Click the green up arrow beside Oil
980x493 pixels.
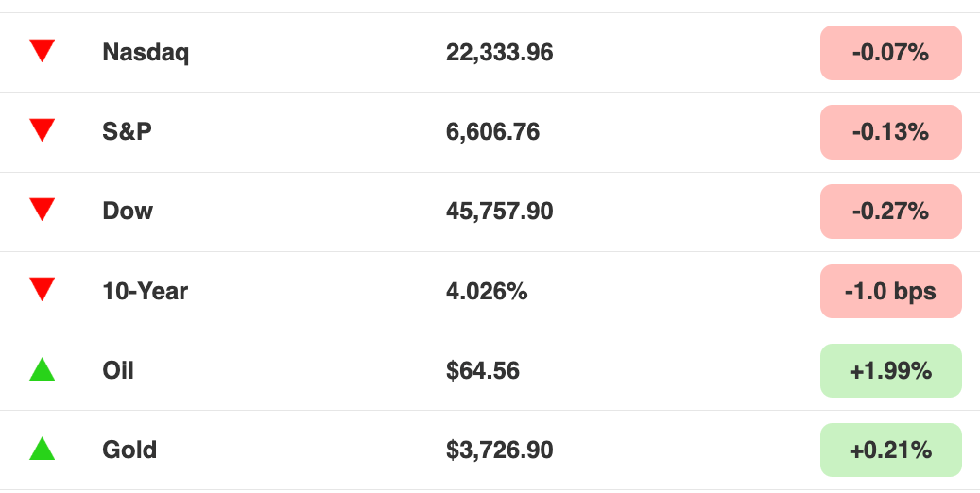(42, 369)
